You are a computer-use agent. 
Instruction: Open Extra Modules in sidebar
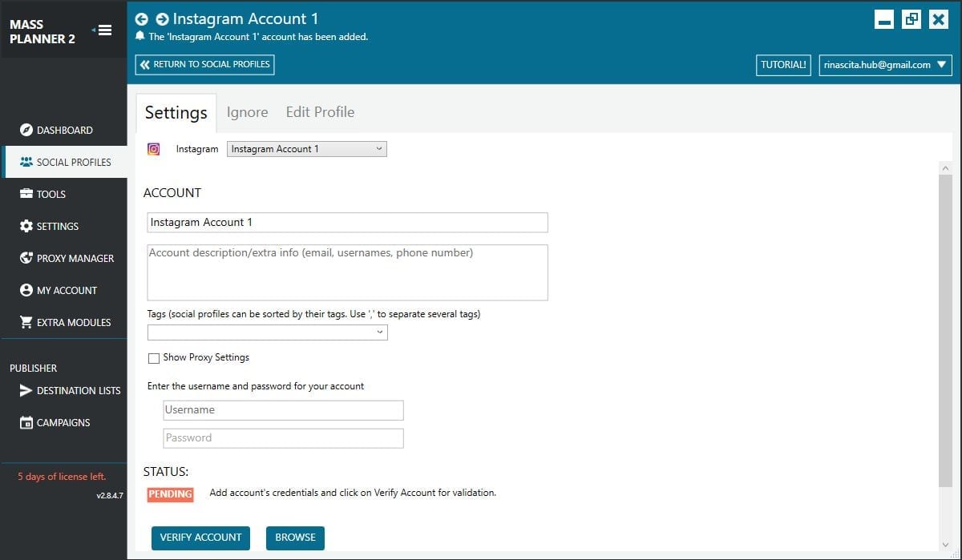pyautogui.click(x=64, y=322)
